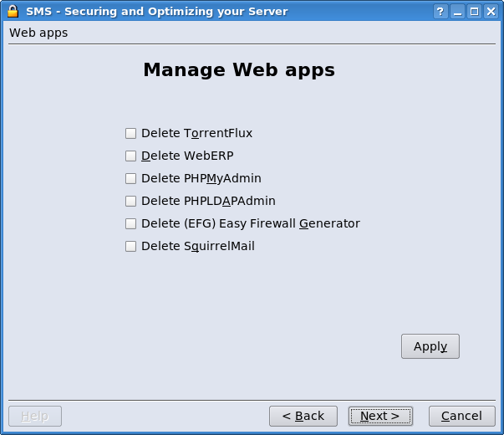Screen dimensions: 504x435
Task: Click the disabled Help button
Action: click(35, 416)
